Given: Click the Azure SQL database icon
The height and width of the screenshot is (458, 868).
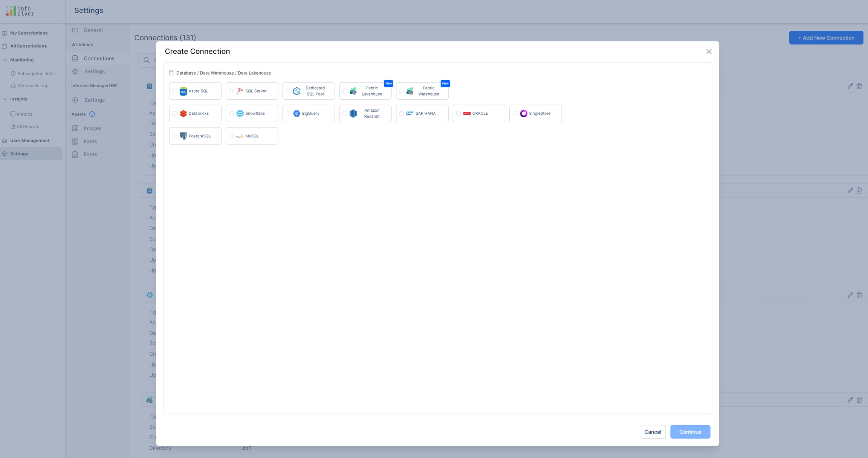Looking at the screenshot, I should click(183, 91).
